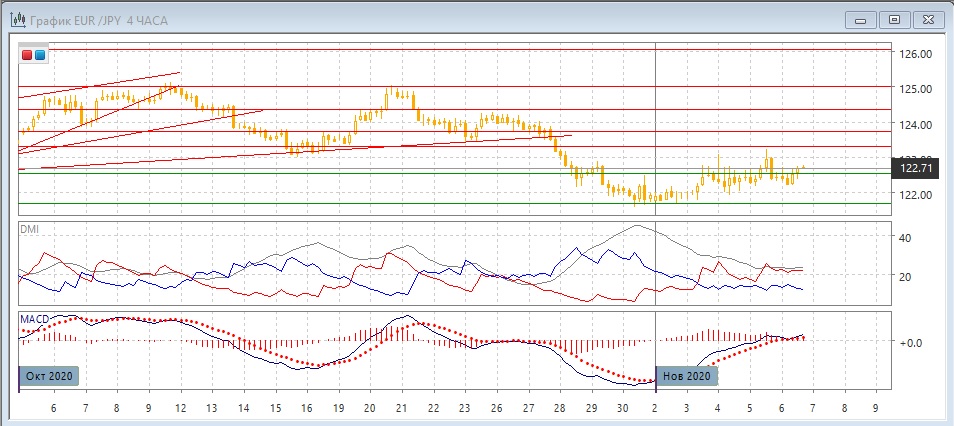Click date 21 on the time axis
Image resolution: width=954 pixels, height=426 pixels.
pyautogui.click(x=401, y=409)
